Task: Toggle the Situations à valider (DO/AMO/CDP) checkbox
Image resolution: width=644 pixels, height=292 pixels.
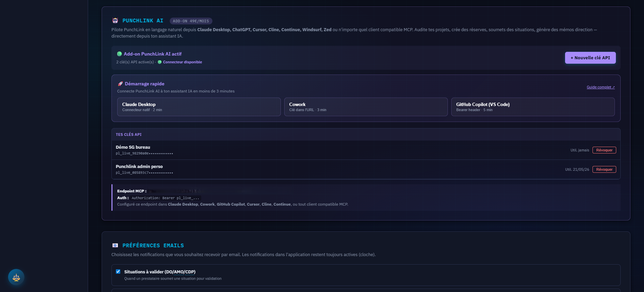Action: pos(118,271)
